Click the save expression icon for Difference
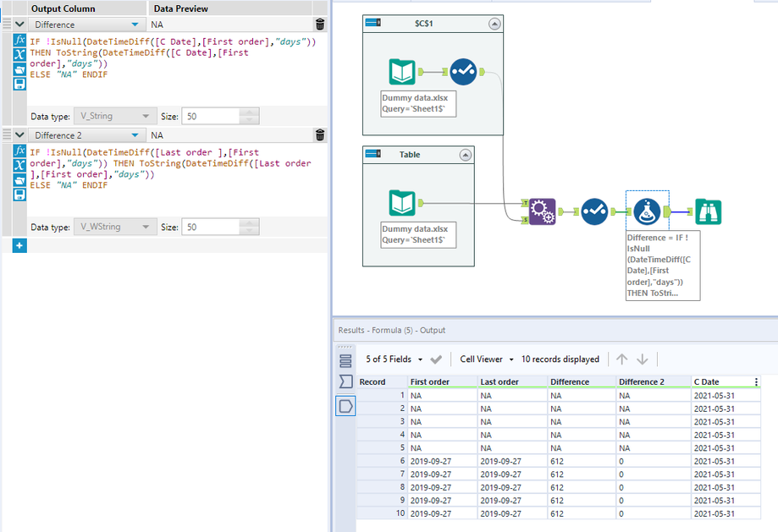778x532 pixels. click(x=20, y=85)
